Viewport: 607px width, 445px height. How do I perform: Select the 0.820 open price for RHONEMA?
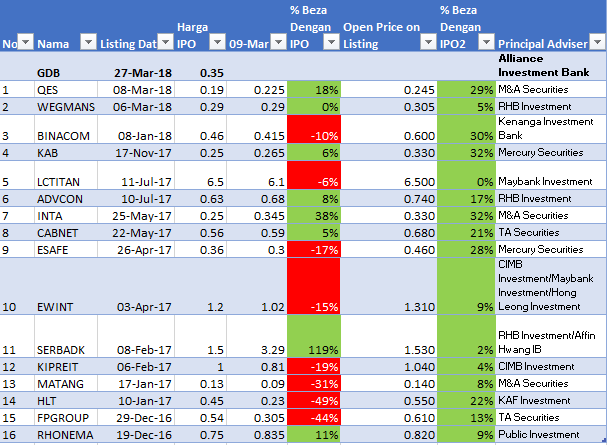pyautogui.click(x=389, y=435)
